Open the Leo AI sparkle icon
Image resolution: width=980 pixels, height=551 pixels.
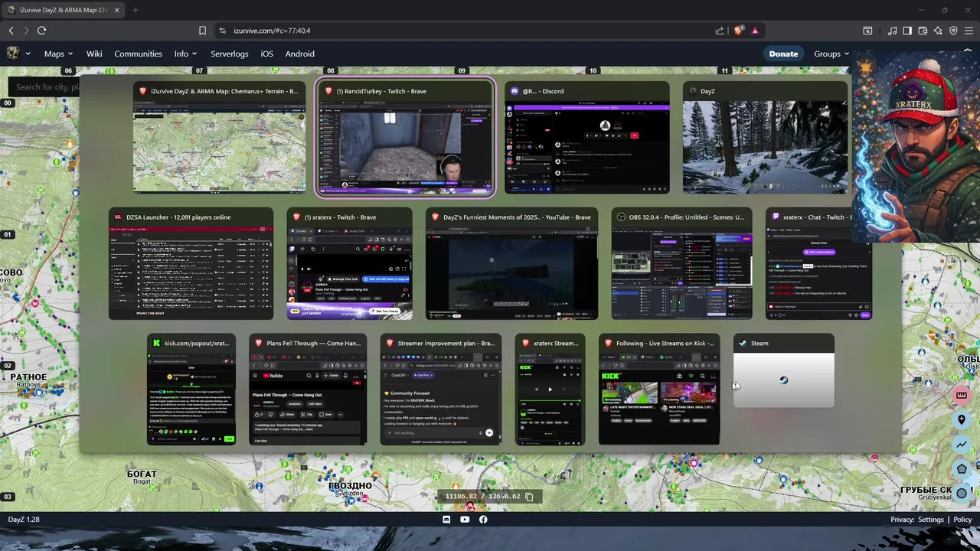938,31
